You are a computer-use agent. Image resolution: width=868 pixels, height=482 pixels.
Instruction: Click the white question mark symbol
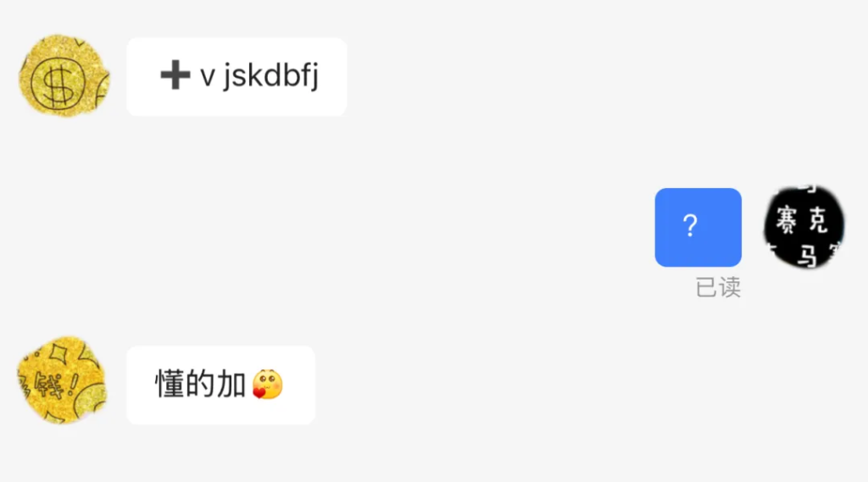pyautogui.click(x=690, y=226)
